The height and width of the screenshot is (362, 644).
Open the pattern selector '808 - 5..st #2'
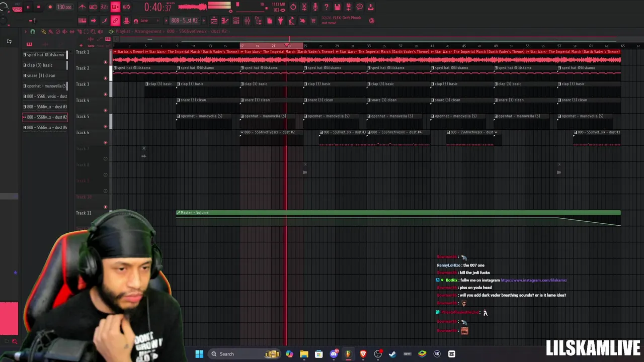184,21
